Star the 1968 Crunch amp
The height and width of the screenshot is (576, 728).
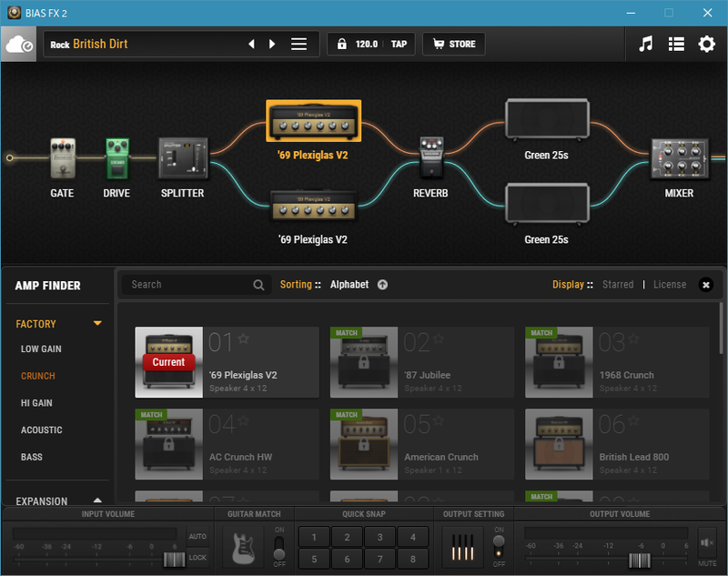click(633, 339)
